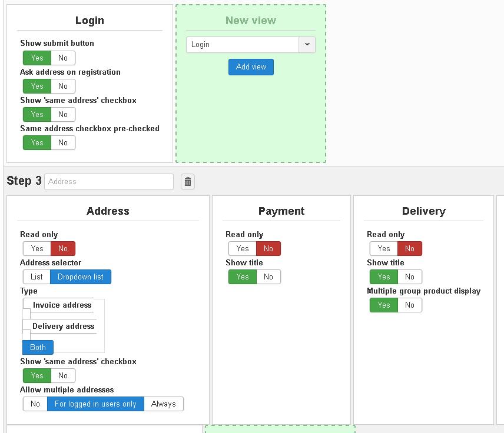Disable Multiple group product display
Screen dimensions: 504x433
point(410,305)
